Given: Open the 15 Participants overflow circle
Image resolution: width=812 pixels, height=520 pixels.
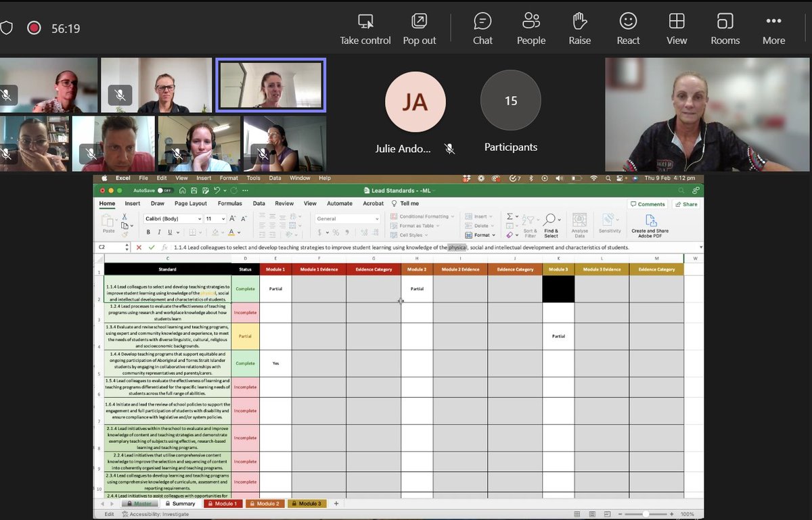Looking at the screenshot, I should click(x=511, y=101).
